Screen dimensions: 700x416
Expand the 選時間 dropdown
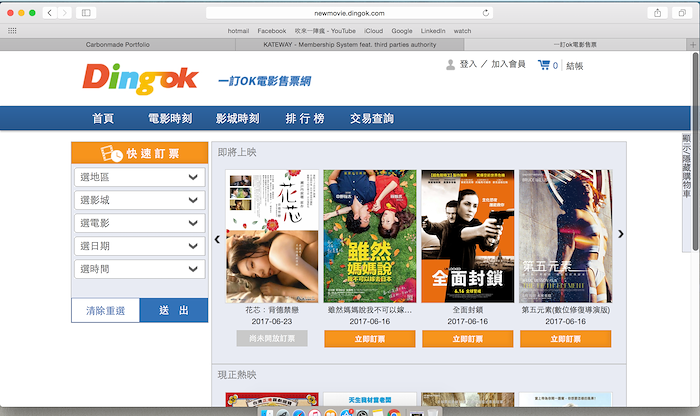tap(140, 269)
